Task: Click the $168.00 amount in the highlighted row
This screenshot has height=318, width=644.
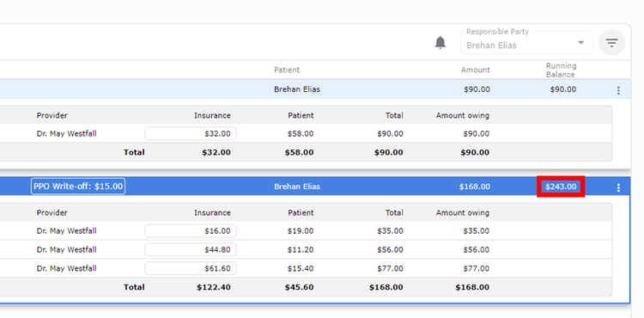Action: tap(474, 187)
